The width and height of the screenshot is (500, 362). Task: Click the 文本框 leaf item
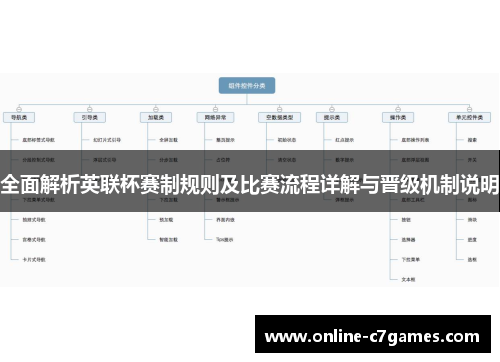coord(408,280)
